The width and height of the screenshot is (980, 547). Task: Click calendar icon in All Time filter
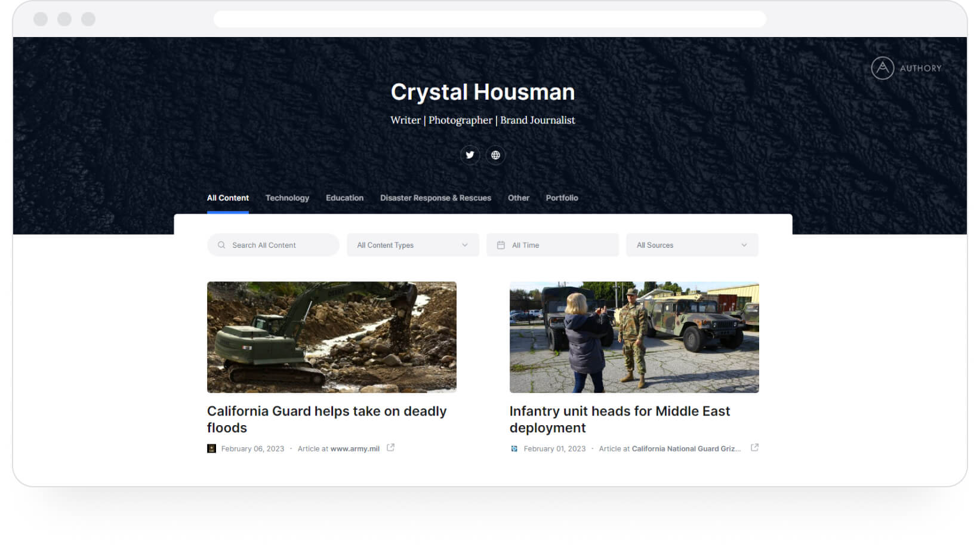501,245
